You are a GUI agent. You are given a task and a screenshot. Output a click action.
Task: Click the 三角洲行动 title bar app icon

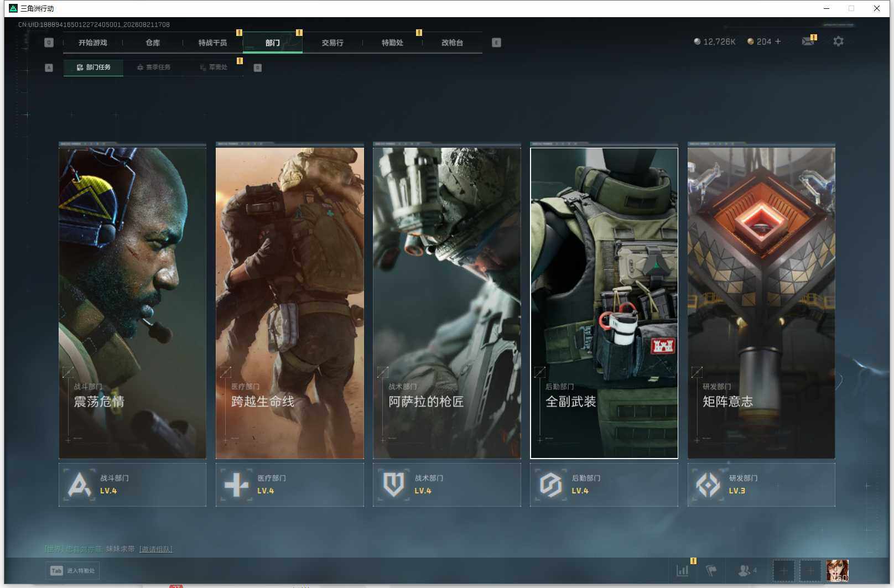coord(13,8)
